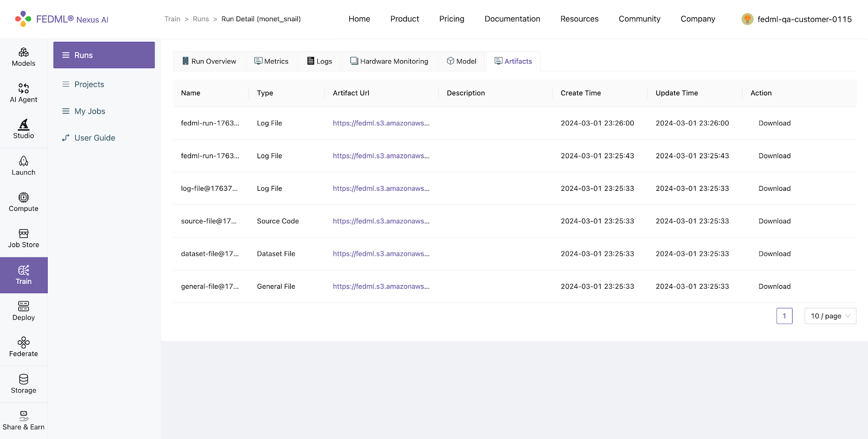Screen dimensions: 868x439
Task: Open artifact URL for general-file row
Action: 381,286
